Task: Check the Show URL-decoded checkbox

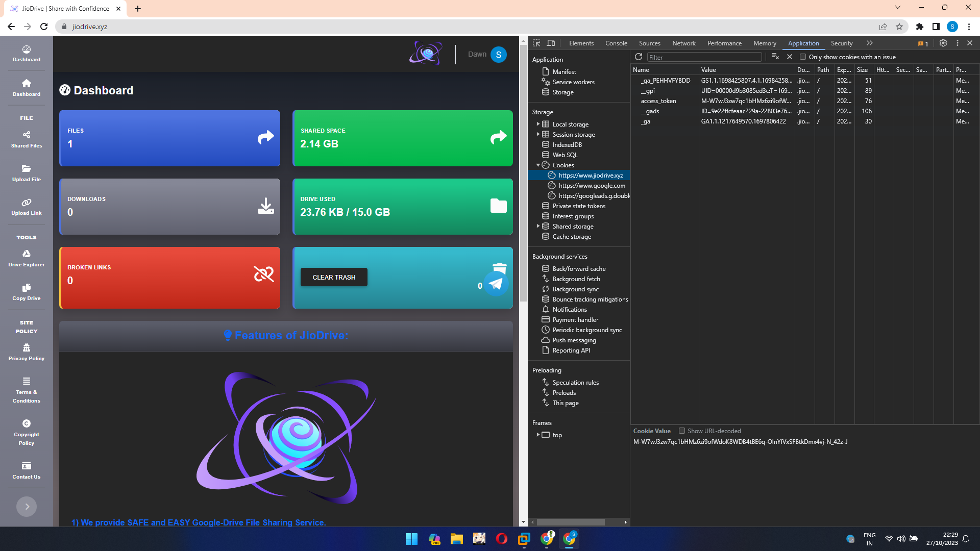Action: (x=681, y=431)
